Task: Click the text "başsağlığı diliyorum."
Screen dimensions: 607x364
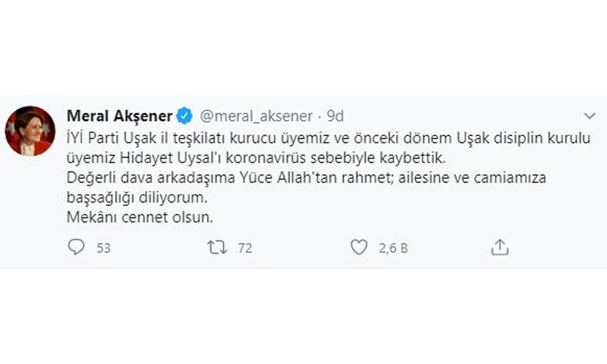Action: click(137, 198)
